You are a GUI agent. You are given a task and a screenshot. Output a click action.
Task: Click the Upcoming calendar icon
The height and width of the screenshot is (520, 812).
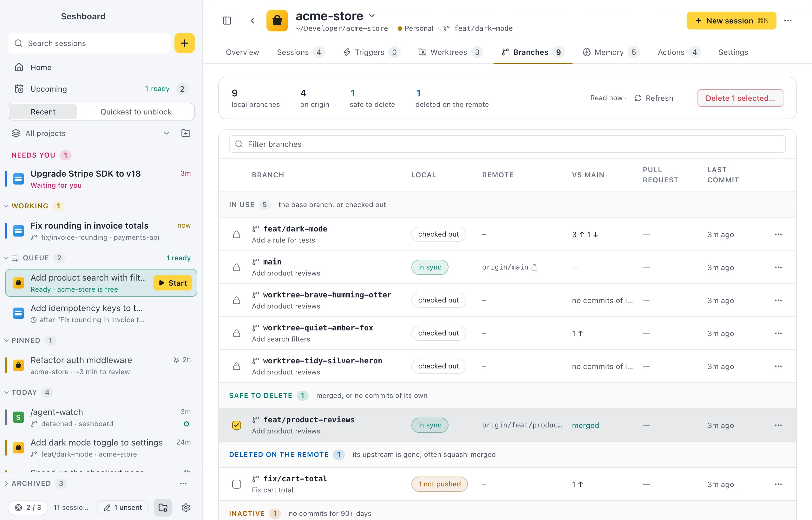tap(19, 89)
